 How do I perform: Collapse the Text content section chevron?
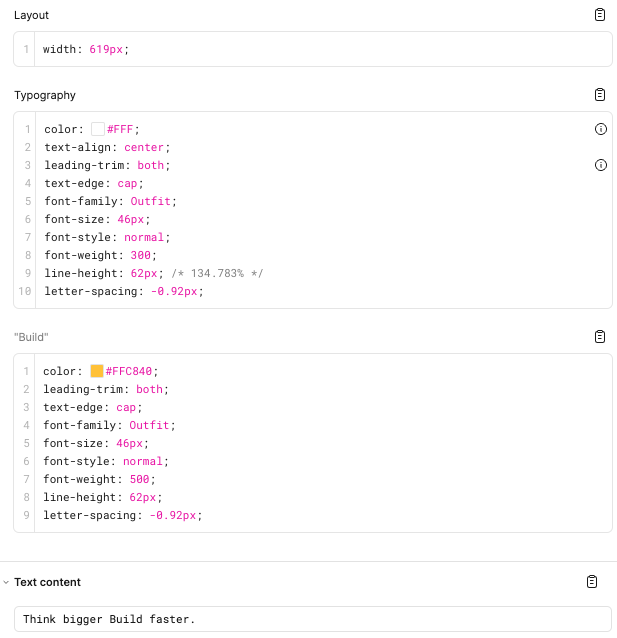[x=6, y=582]
